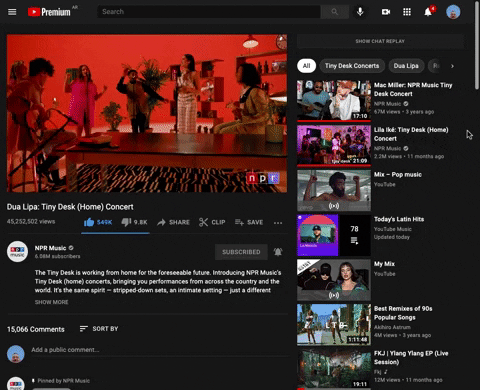Open Lila Iké Tiny Desk title

pos(411,134)
